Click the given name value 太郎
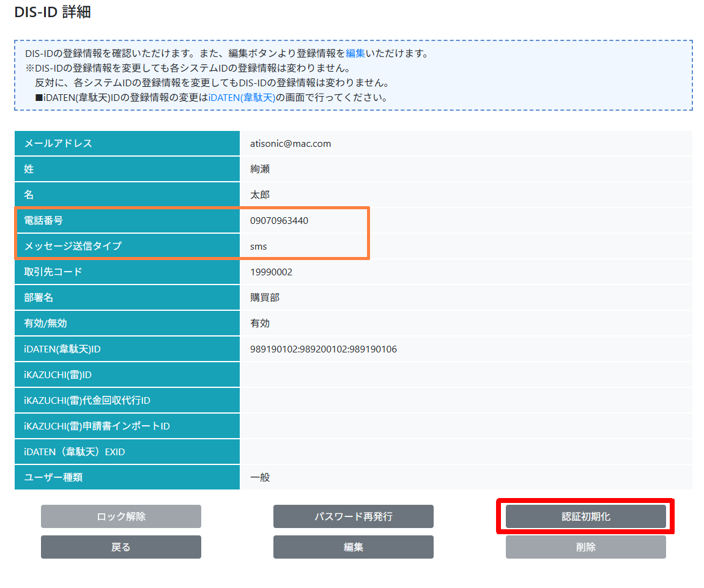This screenshot has height=588, width=704. pyautogui.click(x=260, y=195)
